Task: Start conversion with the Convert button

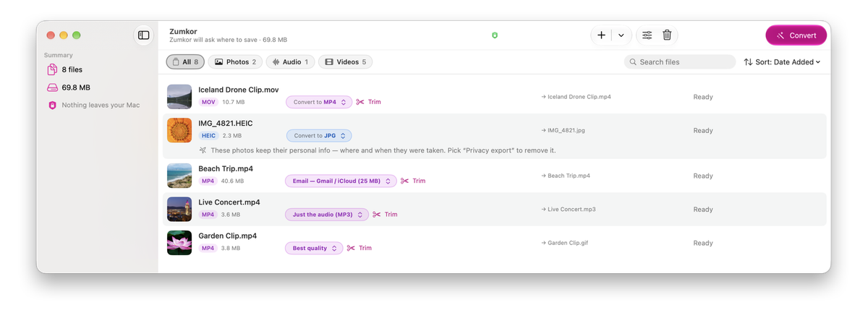Action: click(x=796, y=35)
